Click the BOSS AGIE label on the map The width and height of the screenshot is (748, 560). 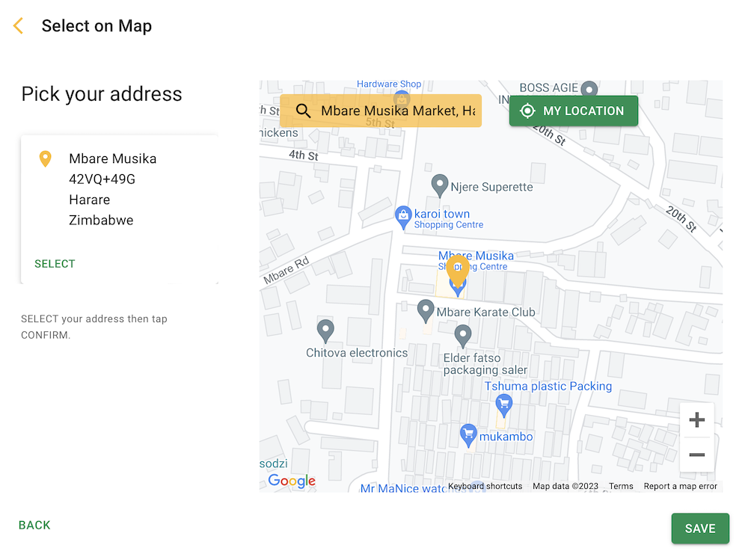point(548,87)
